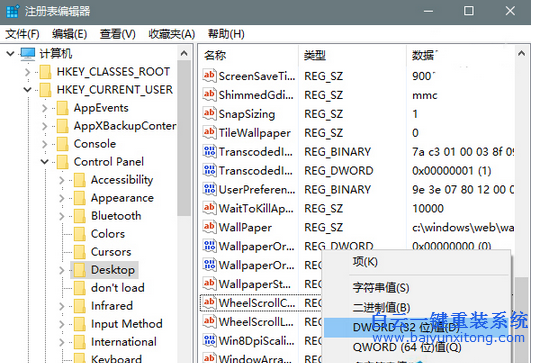Expand the International key
This screenshot has width=533, height=363.
click(62, 342)
